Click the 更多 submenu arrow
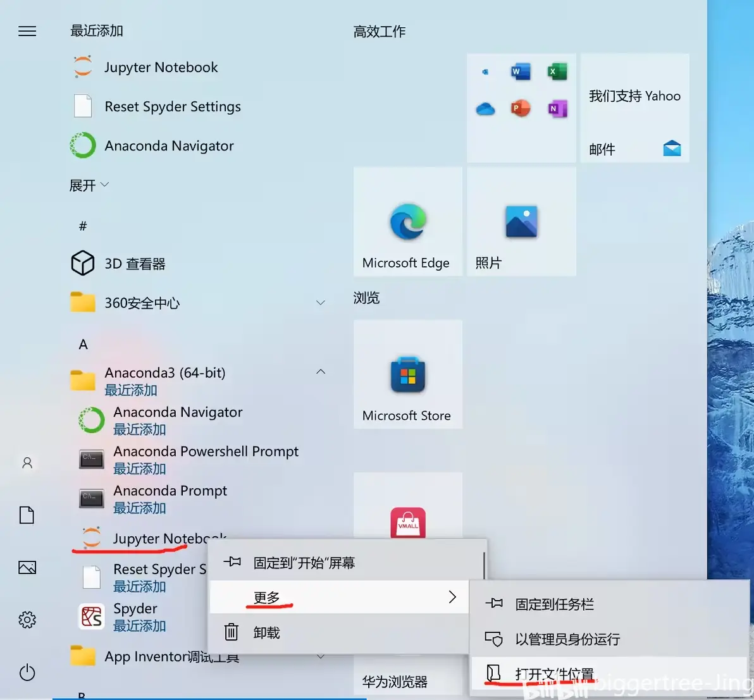Viewport: 754px width, 700px height. (452, 597)
